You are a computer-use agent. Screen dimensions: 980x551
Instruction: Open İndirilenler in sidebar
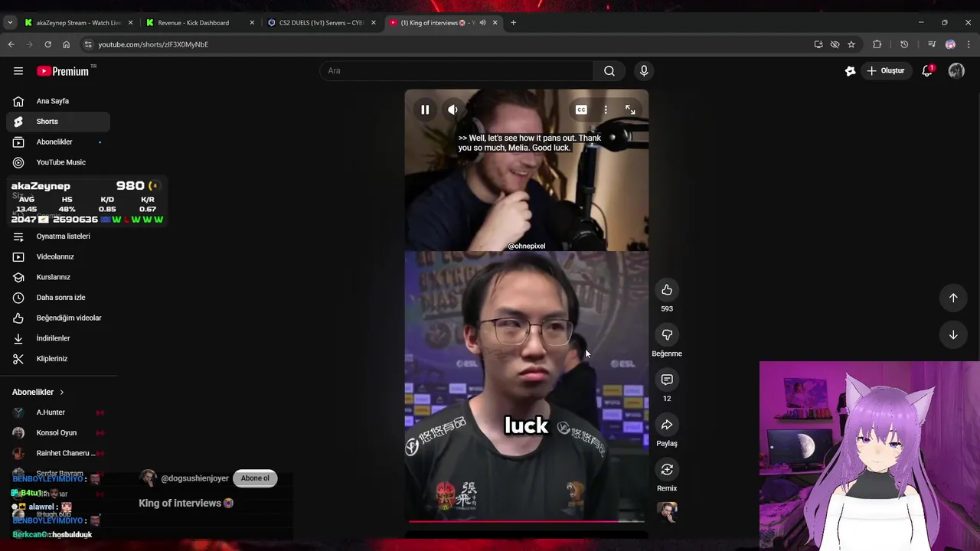coord(58,338)
